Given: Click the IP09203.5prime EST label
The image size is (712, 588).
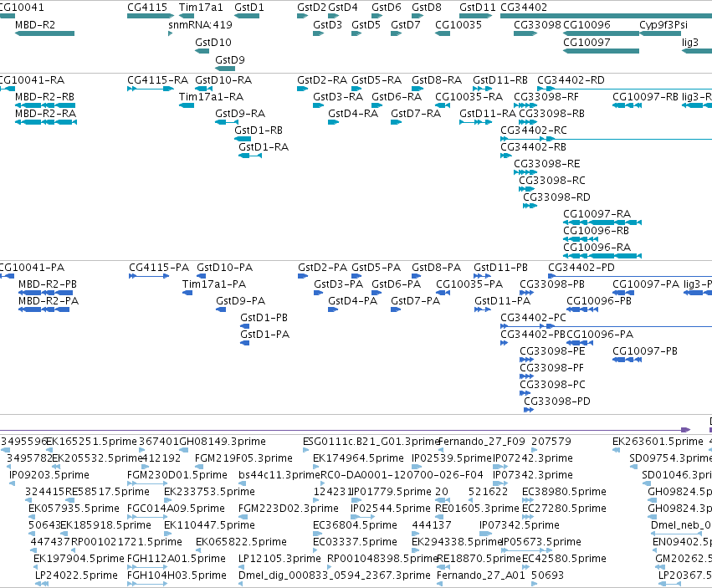Looking at the screenshot, I should 49,475.
